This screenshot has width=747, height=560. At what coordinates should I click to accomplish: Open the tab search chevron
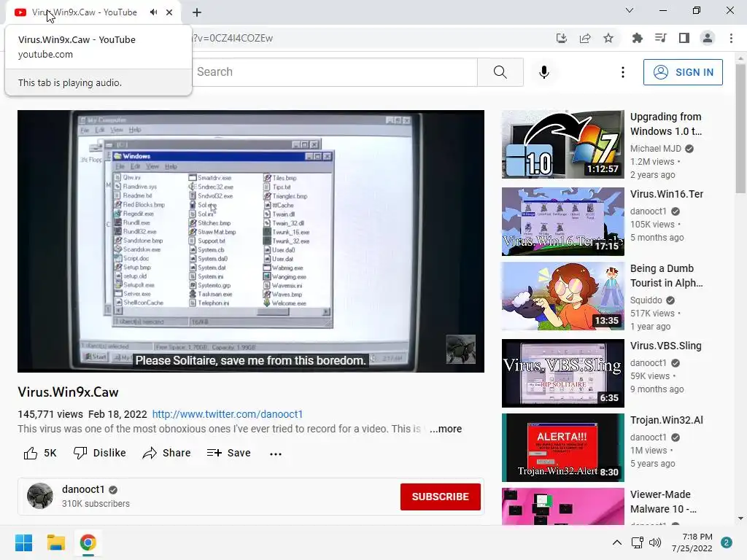(x=630, y=10)
